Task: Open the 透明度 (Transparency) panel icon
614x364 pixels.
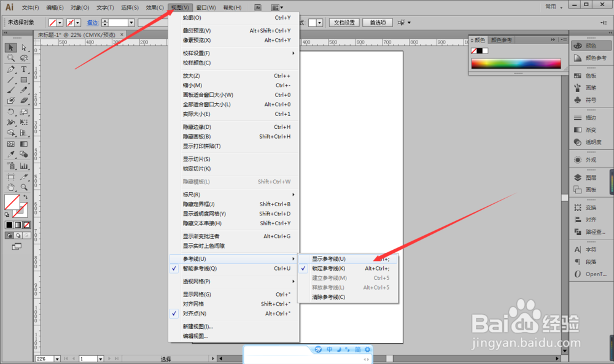Action: point(578,142)
